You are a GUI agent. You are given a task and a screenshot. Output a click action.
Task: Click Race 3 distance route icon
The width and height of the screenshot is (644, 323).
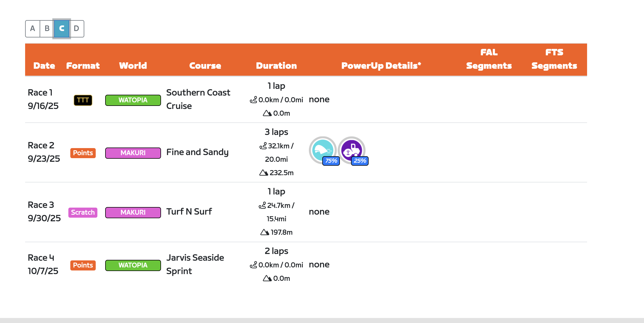[262, 206]
